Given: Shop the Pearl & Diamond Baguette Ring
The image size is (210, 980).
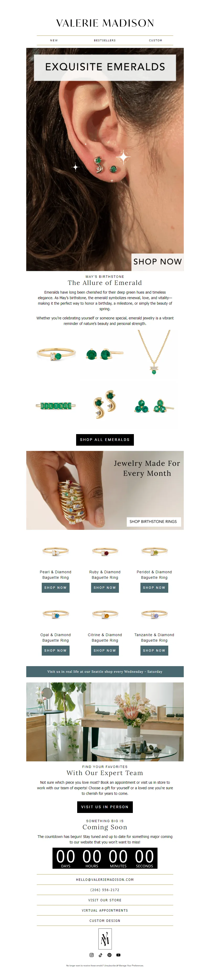Looking at the screenshot, I should (x=55, y=587).
